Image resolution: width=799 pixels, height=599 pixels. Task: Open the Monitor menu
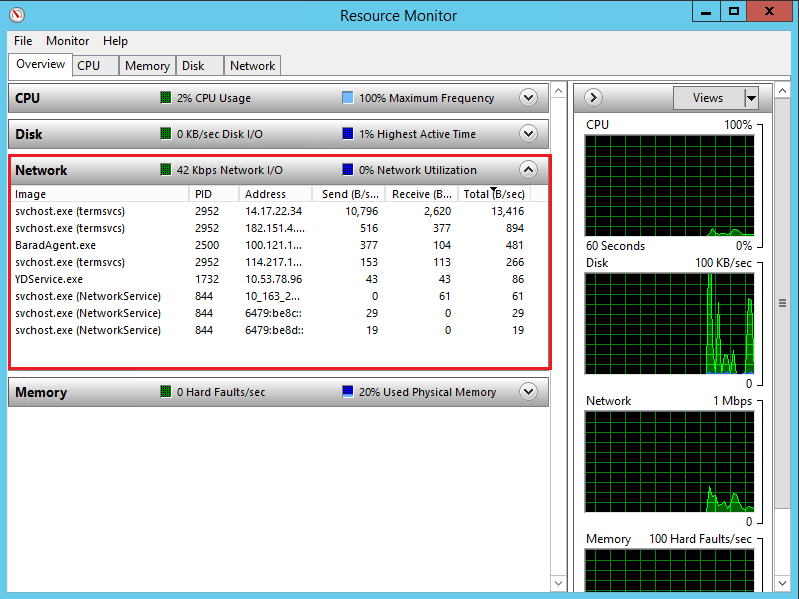click(x=67, y=41)
